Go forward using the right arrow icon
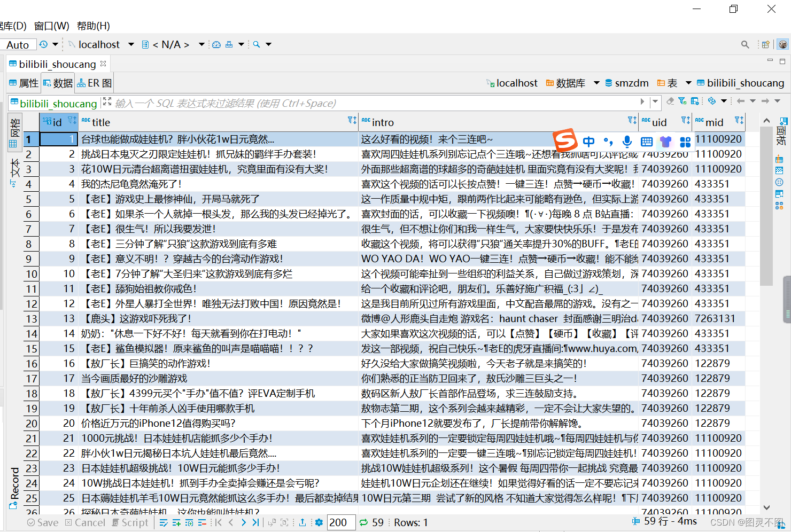 (x=765, y=101)
